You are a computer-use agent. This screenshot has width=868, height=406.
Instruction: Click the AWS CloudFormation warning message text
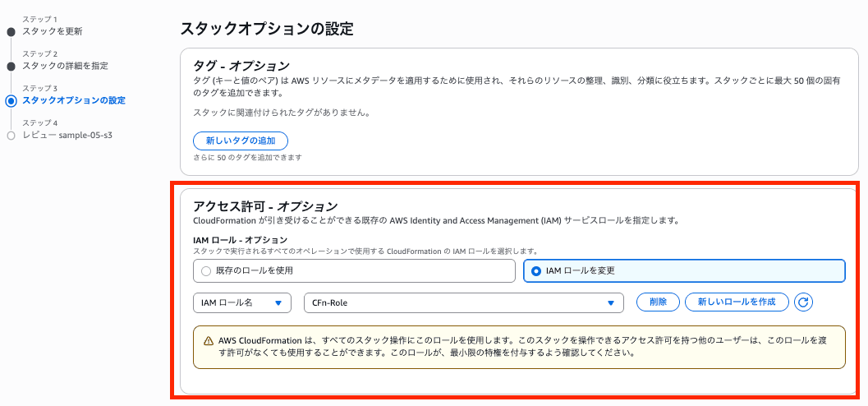click(x=522, y=346)
